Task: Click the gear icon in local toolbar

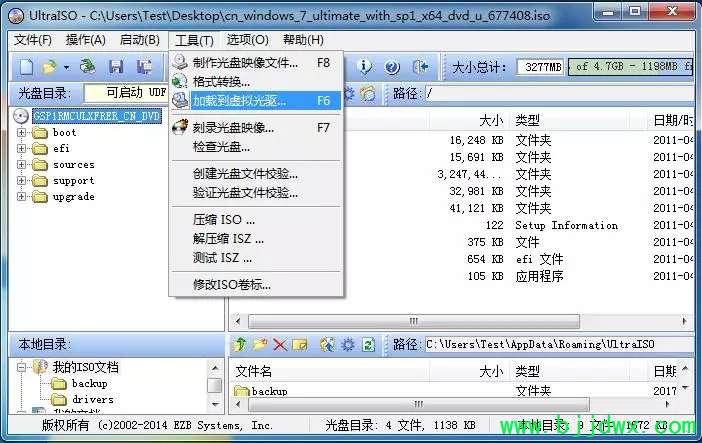Action: point(348,344)
